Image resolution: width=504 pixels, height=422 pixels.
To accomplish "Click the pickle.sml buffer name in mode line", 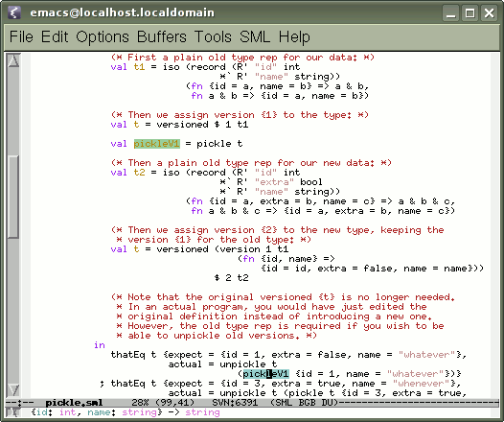I will pos(74,403).
